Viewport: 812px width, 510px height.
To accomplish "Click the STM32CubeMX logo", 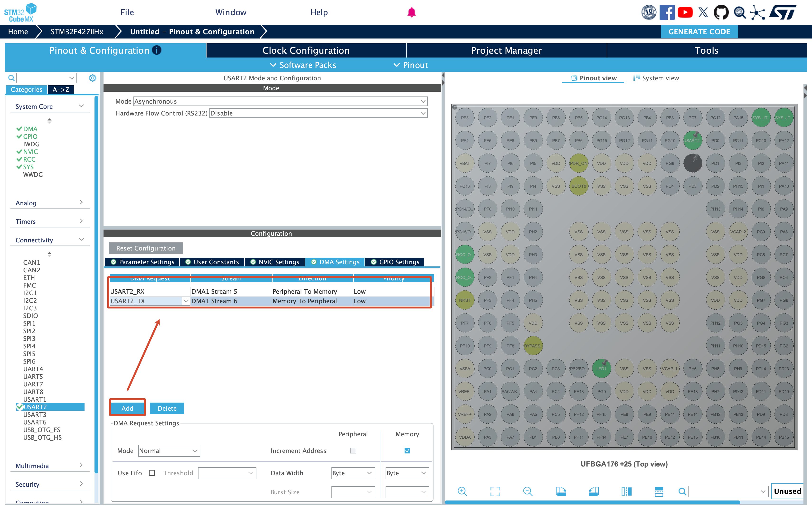I will [x=20, y=13].
